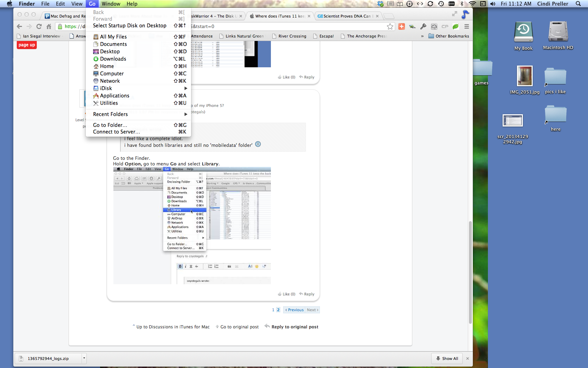Open the Dropbox menu bar icon
This screenshot has height=368, width=588.
[380, 4]
